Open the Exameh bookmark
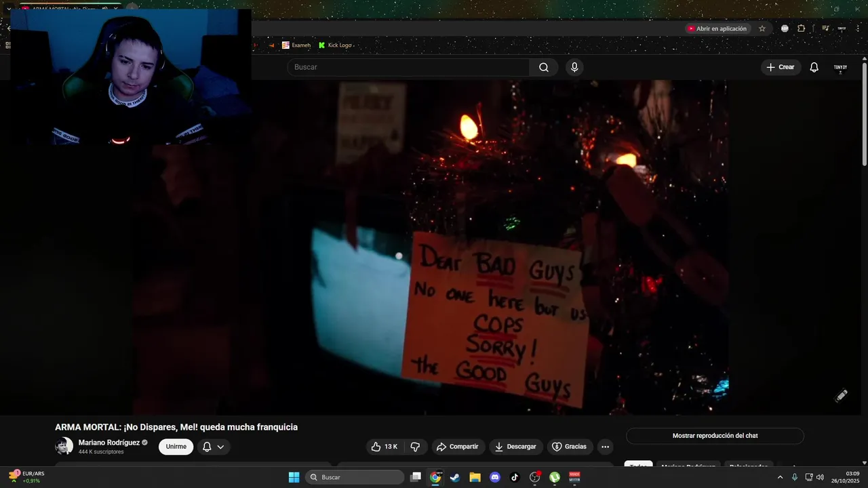The height and width of the screenshot is (488, 868). 296,45
